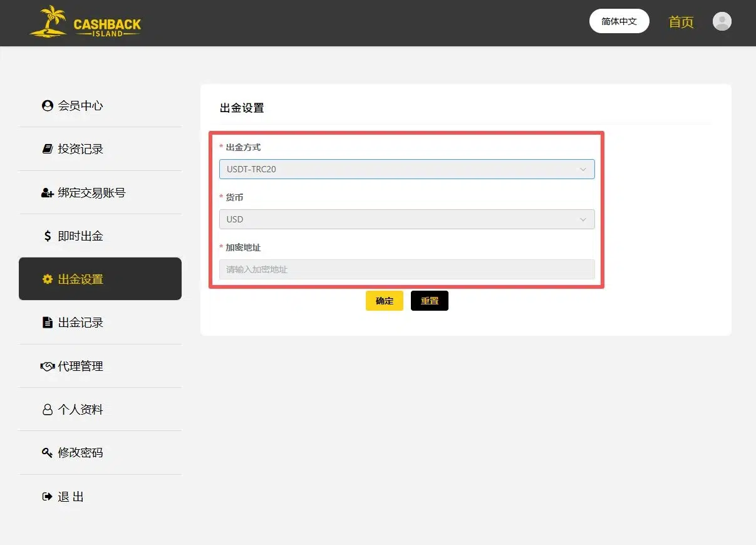Viewport: 756px width, 545px height.
Task: Click the 货币 field label
Action: (234, 197)
